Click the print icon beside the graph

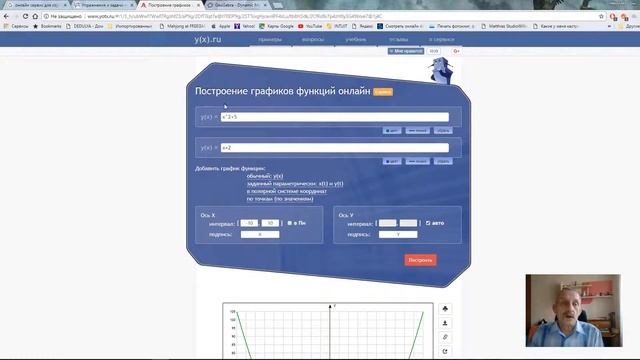(x=445, y=309)
